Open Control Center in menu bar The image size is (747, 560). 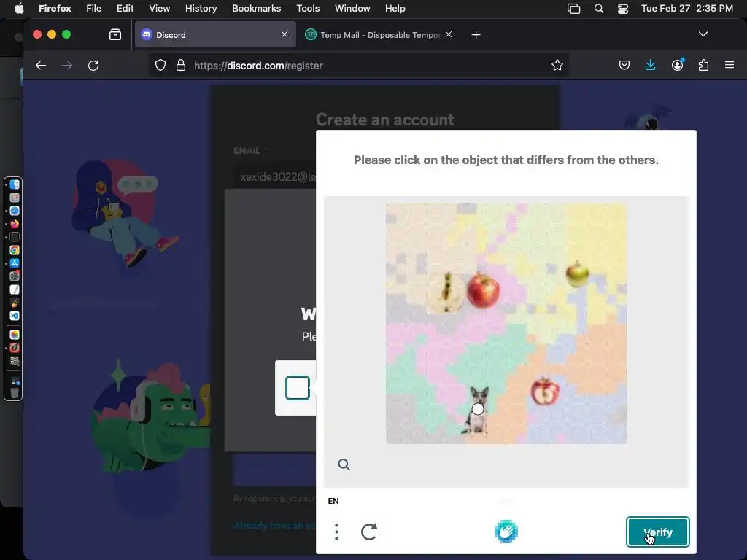click(623, 9)
